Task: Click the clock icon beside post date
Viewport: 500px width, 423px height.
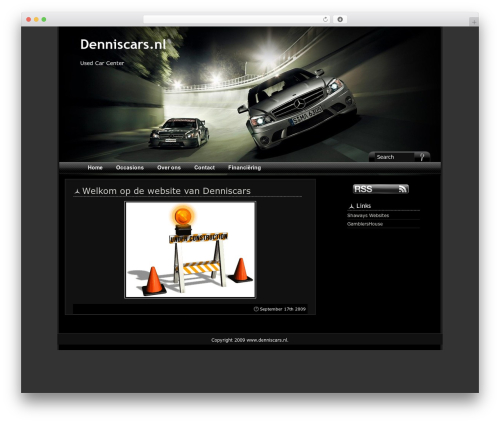Action: point(256,309)
